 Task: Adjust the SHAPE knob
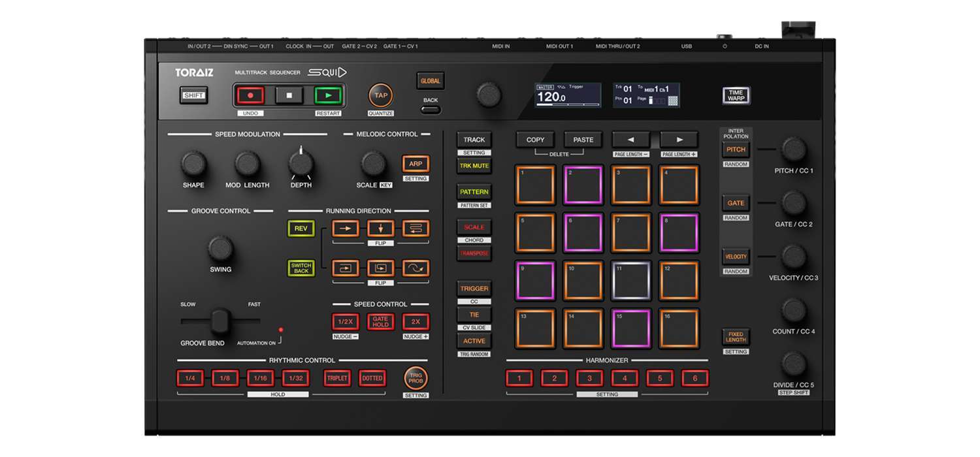(193, 165)
